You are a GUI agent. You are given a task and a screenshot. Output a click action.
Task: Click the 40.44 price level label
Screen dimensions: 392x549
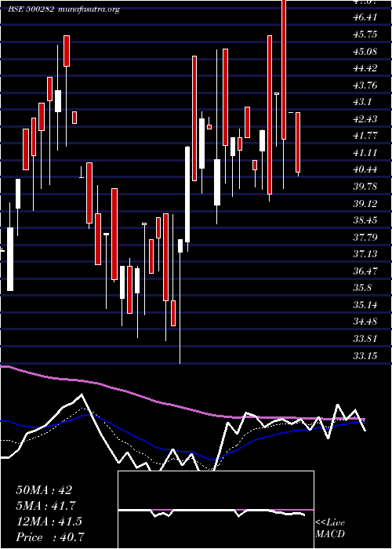pyautogui.click(x=365, y=169)
